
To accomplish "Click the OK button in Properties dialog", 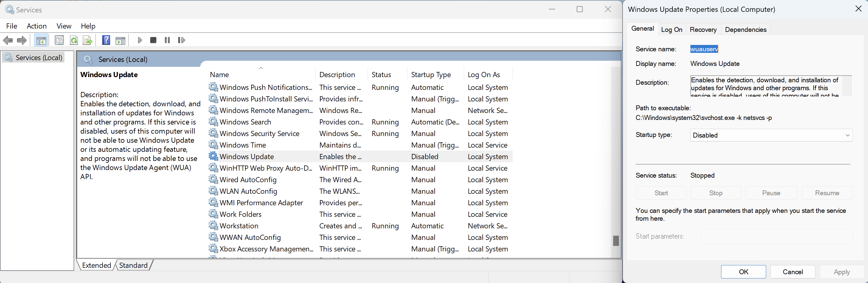I will (x=743, y=271).
